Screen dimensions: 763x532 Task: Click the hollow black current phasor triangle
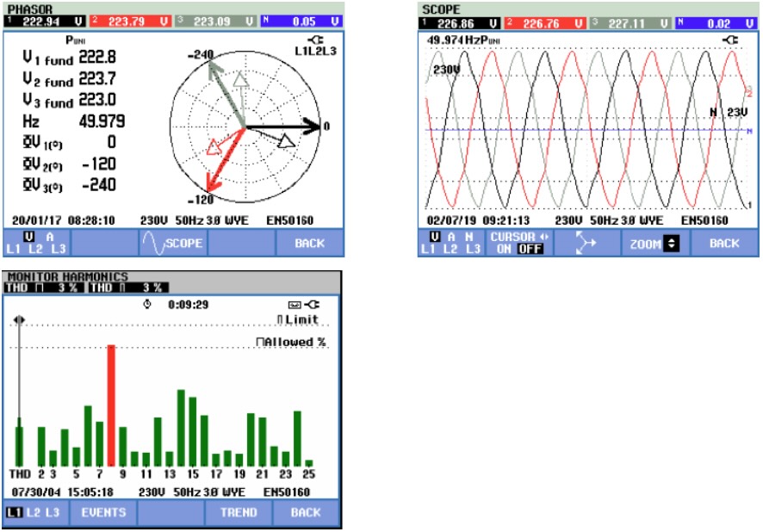click(287, 141)
